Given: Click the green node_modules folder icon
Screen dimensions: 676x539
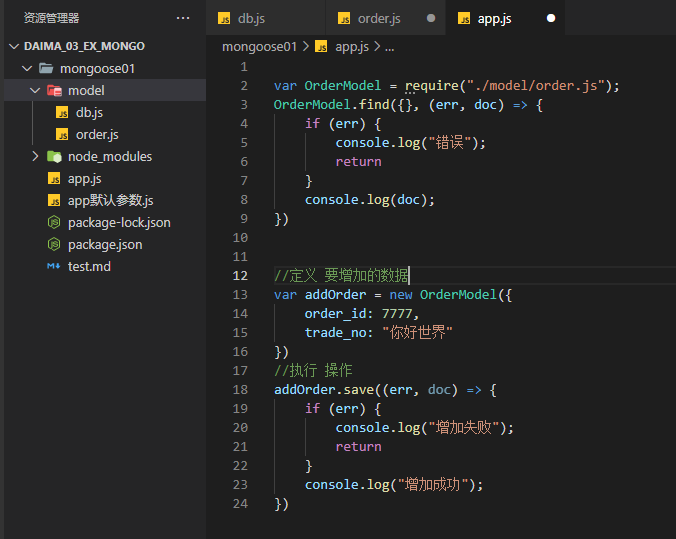Looking at the screenshot, I should coord(54,156).
